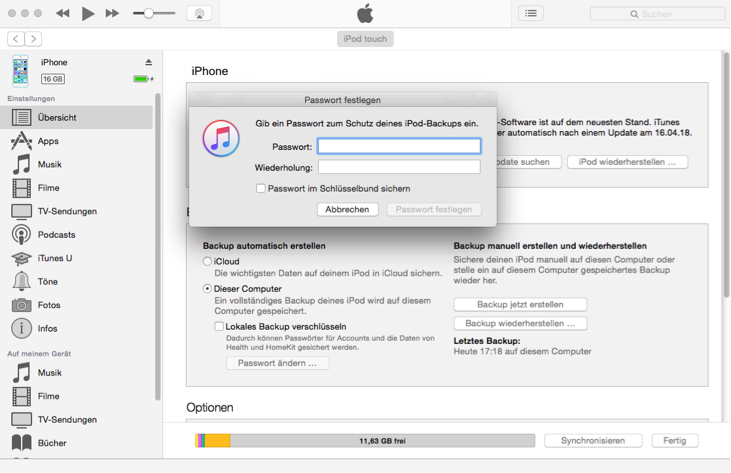Go back with the left arrow button
This screenshot has height=473, width=731.
[x=16, y=39]
